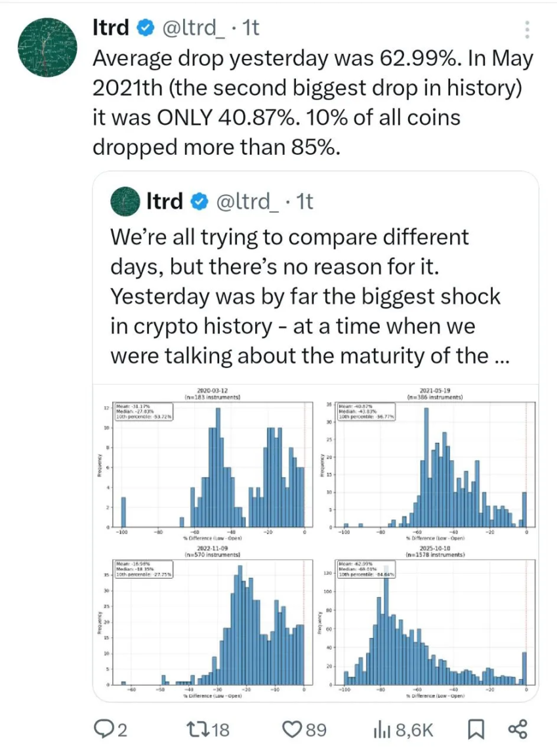Click the top tweet's "1t" timestamp

pos(251,28)
